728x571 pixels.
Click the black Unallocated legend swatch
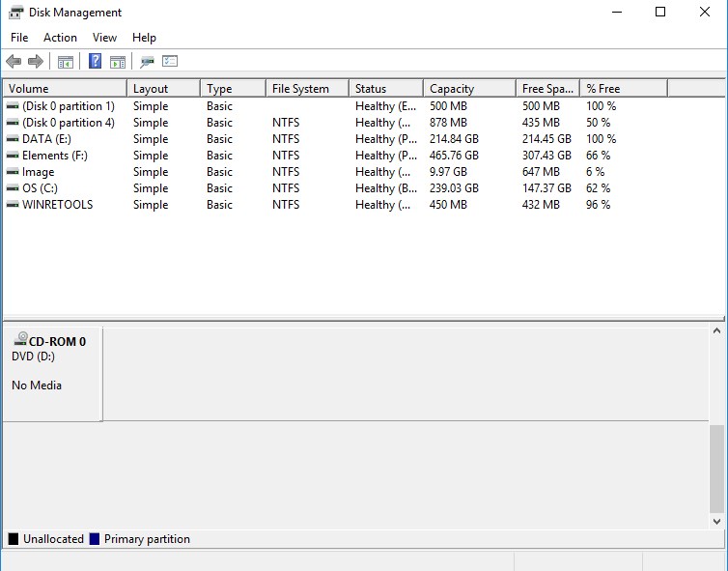14,539
